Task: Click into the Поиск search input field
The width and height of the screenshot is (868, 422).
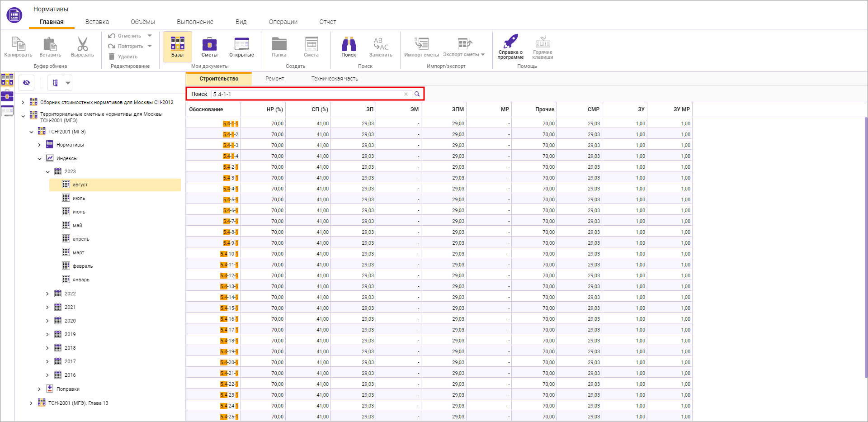Action: (307, 94)
